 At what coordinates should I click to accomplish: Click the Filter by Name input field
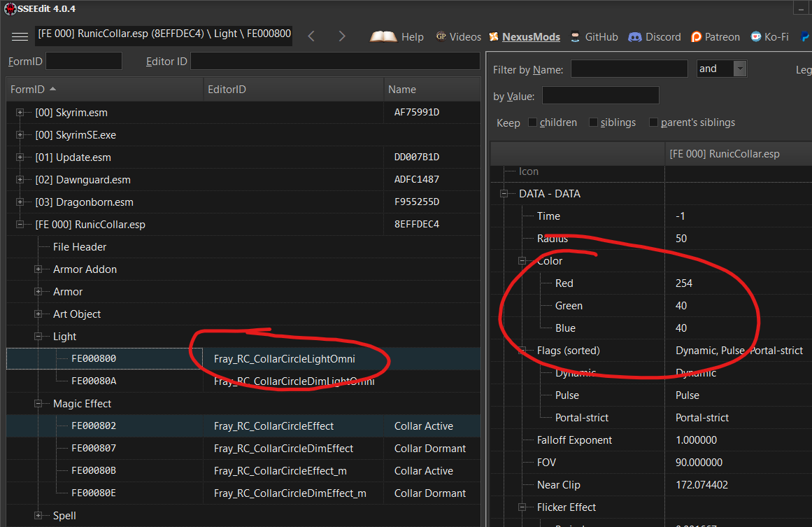[x=629, y=69]
